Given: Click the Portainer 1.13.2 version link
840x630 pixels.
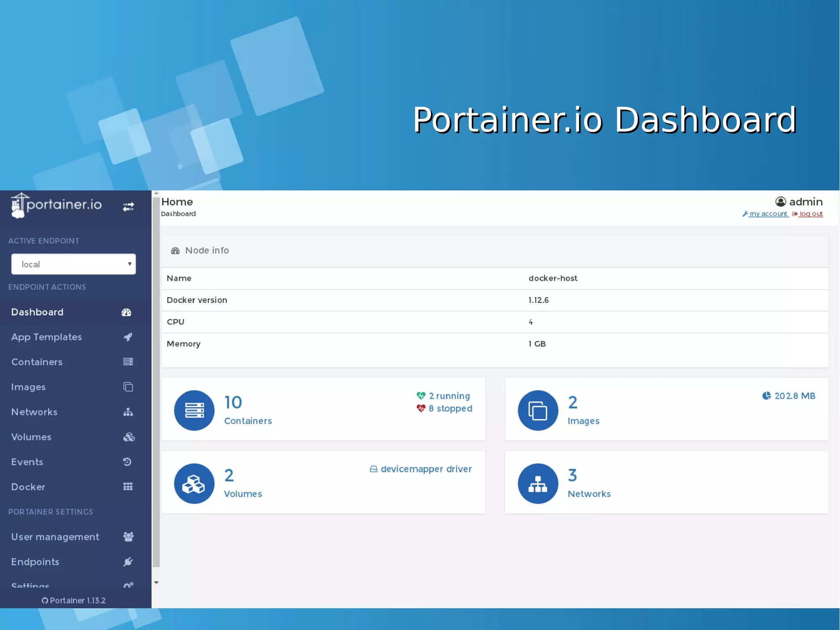Looking at the screenshot, I should (78, 600).
